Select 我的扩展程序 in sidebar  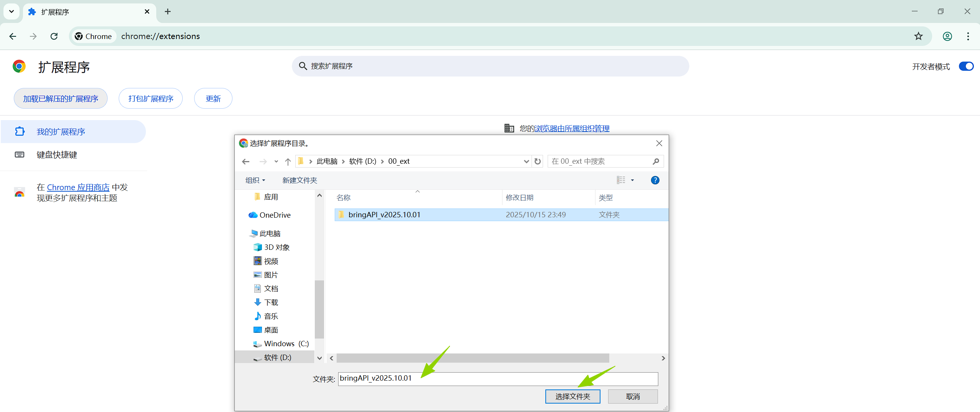pyautogui.click(x=61, y=132)
